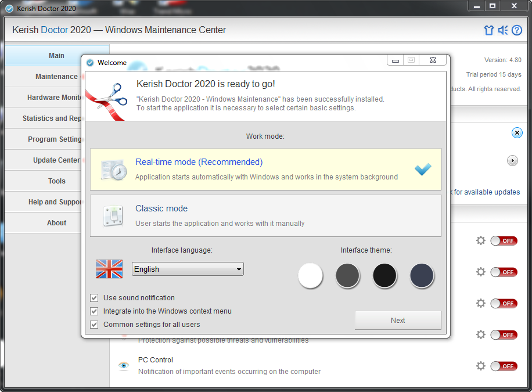Minimize the Welcome dialog
The width and height of the screenshot is (532, 392).
coord(396,60)
